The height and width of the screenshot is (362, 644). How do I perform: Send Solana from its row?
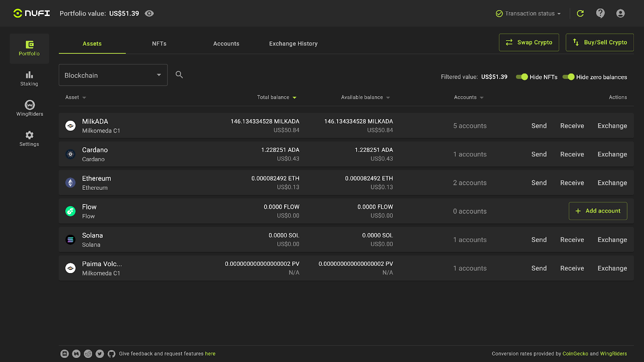(x=539, y=240)
